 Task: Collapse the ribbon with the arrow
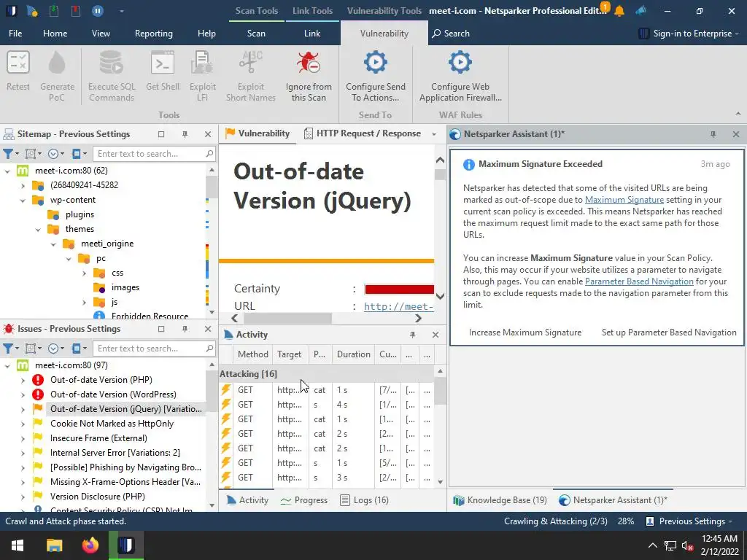738,114
